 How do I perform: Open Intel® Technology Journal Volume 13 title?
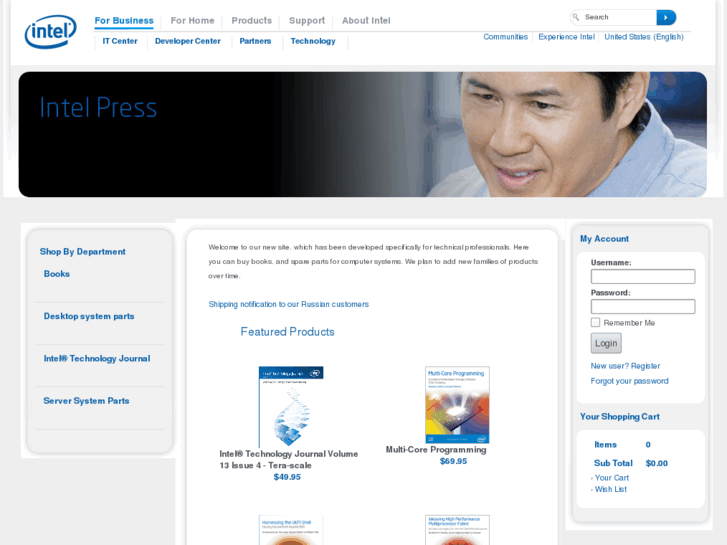click(288, 460)
